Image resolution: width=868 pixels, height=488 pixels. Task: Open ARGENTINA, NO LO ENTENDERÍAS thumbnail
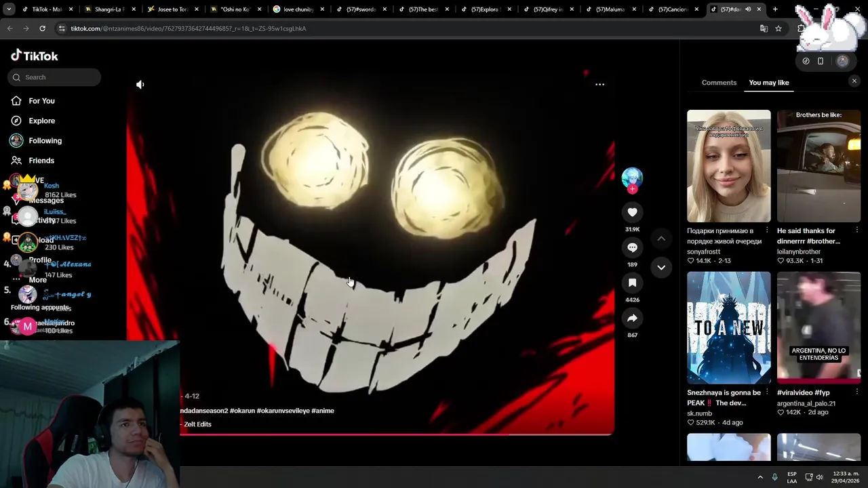click(x=818, y=328)
